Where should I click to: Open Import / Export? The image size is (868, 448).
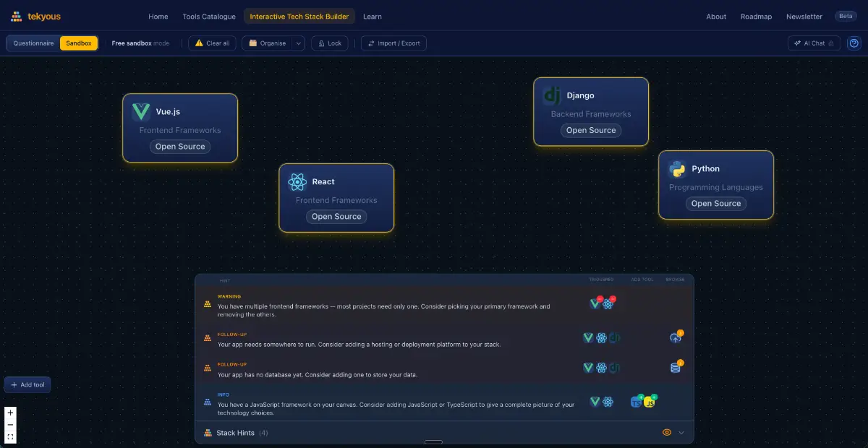coord(393,43)
